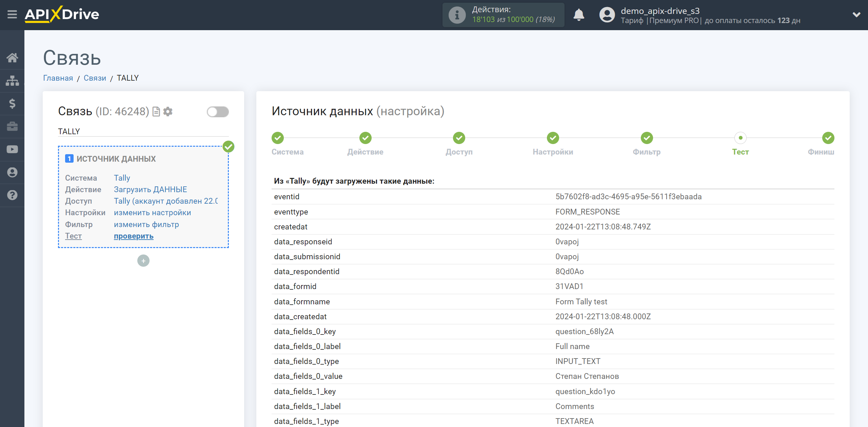Select value 31VAD1
Viewport: 868px width, 427px height.
pos(569,286)
